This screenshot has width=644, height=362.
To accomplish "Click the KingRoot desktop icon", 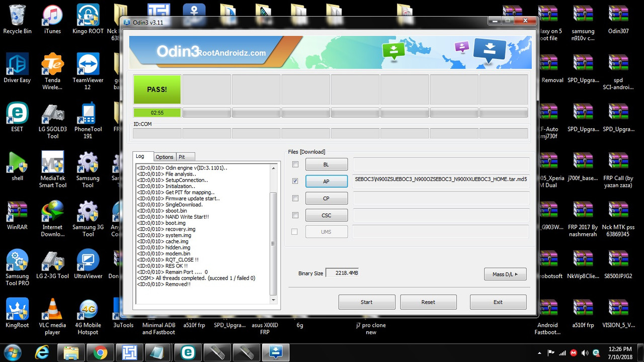I will [17, 313].
